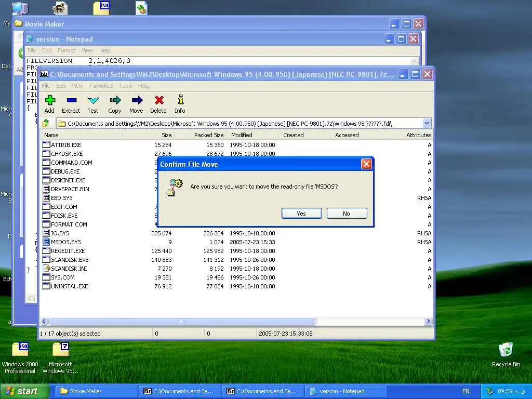Select the DEBUG.EXE row
The height and width of the screenshot is (399, 532).
pyautogui.click(x=236, y=171)
